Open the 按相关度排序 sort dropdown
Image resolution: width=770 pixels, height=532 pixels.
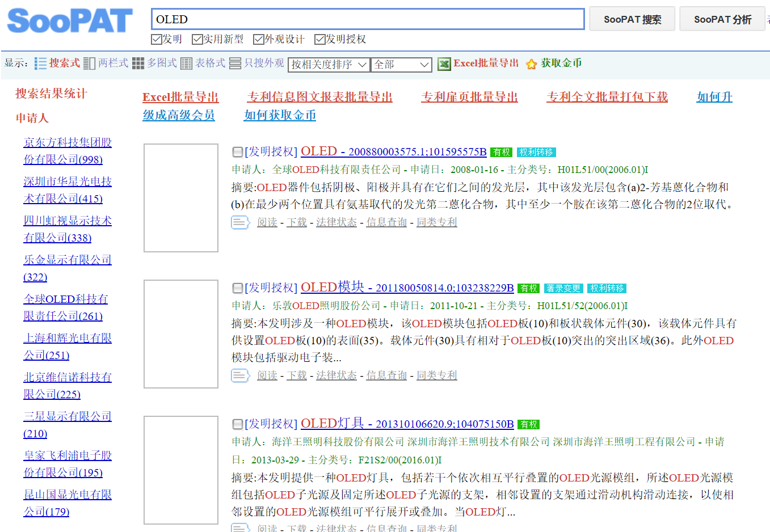(x=329, y=65)
